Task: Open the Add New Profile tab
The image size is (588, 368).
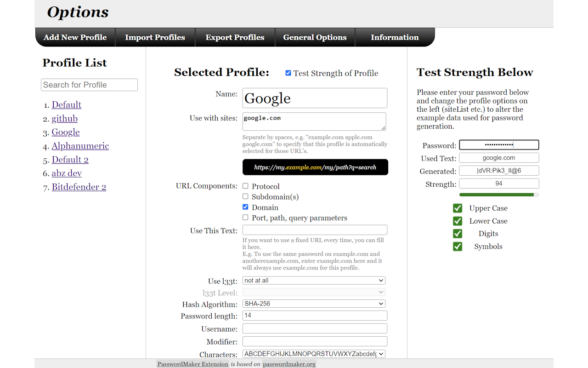Action: coord(75,37)
